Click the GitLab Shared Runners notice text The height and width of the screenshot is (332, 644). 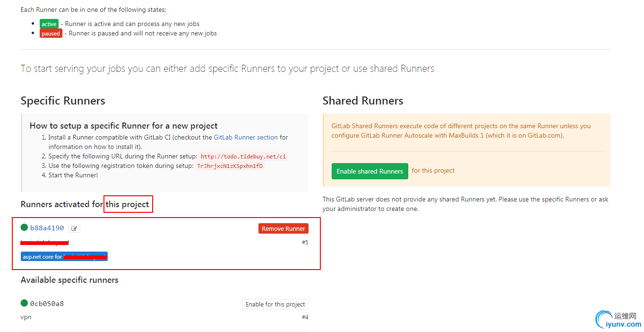tap(461, 131)
